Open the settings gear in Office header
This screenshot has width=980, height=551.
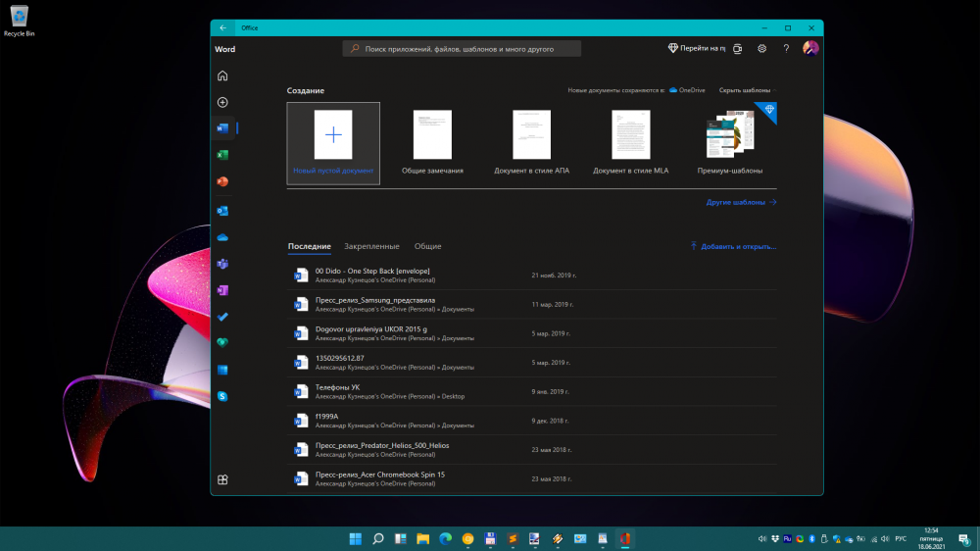(x=761, y=48)
